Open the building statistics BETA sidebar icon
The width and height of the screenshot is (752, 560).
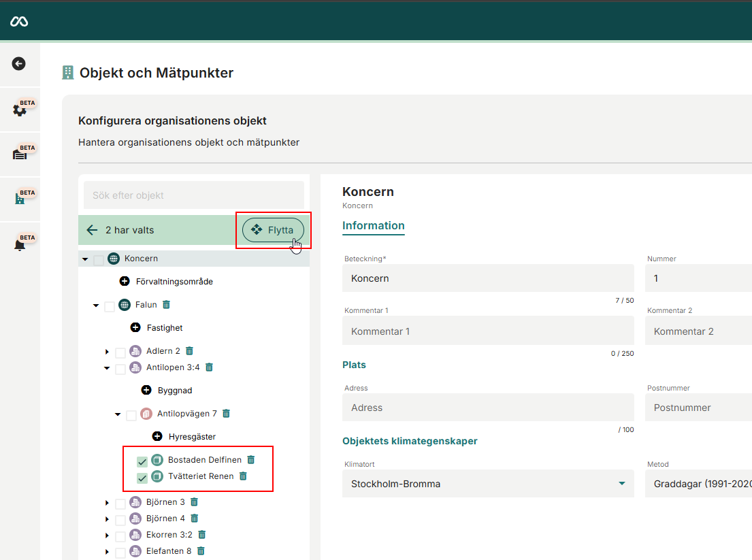click(20, 199)
